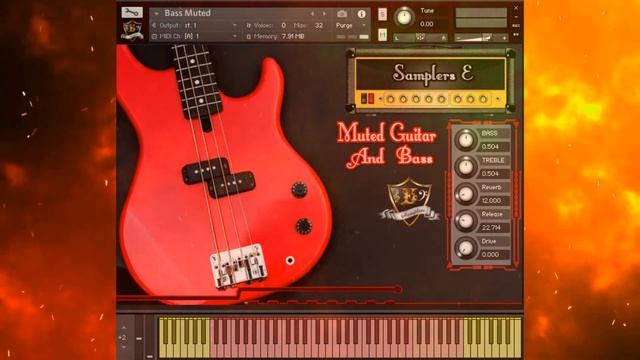Turn the Reverb knob
640x360 pixels.
(x=465, y=193)
